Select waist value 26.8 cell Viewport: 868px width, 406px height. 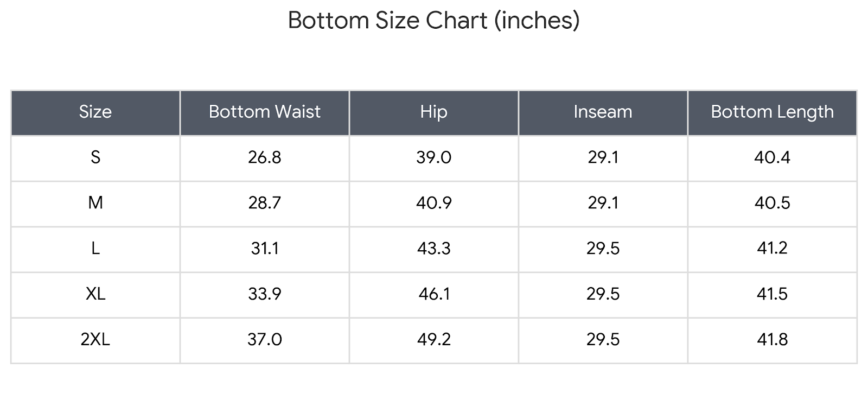click(265, 157)
